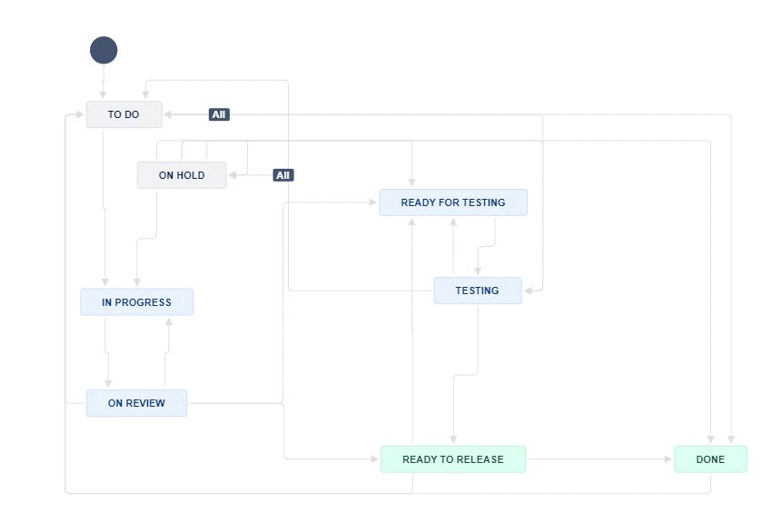Select the TESTING status node
Screen dimensions: 782x532
point(478,291)
